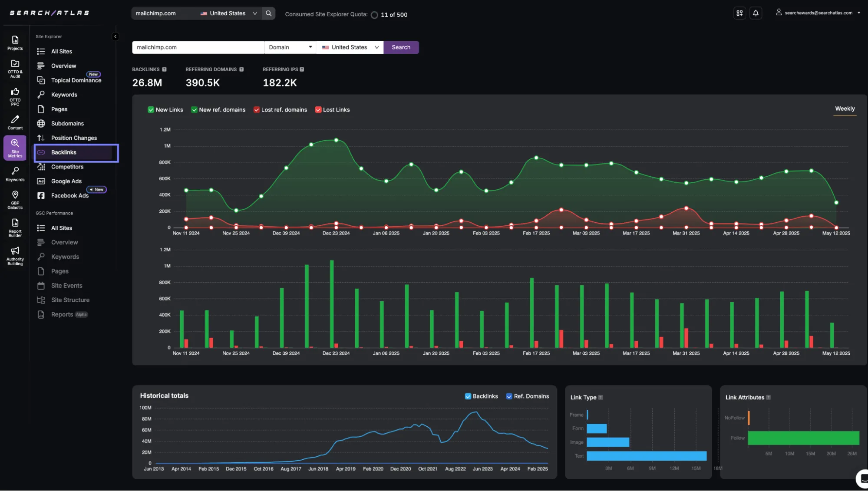Uncheck Backlinks in Historical totals
Screen dimensions: 868x491
point(468,396)
